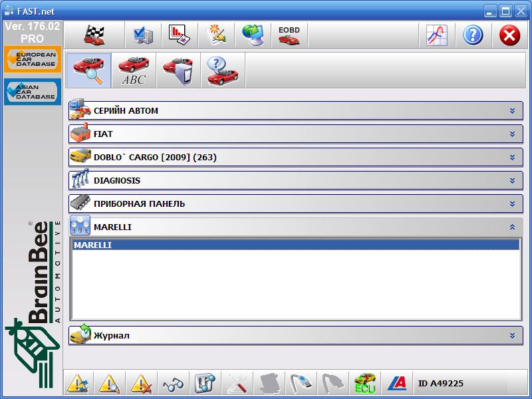
Task: Click the chip icon beside ПРИБОРНАЯ ПАНЕЛЬ
Action: (80, 203)
